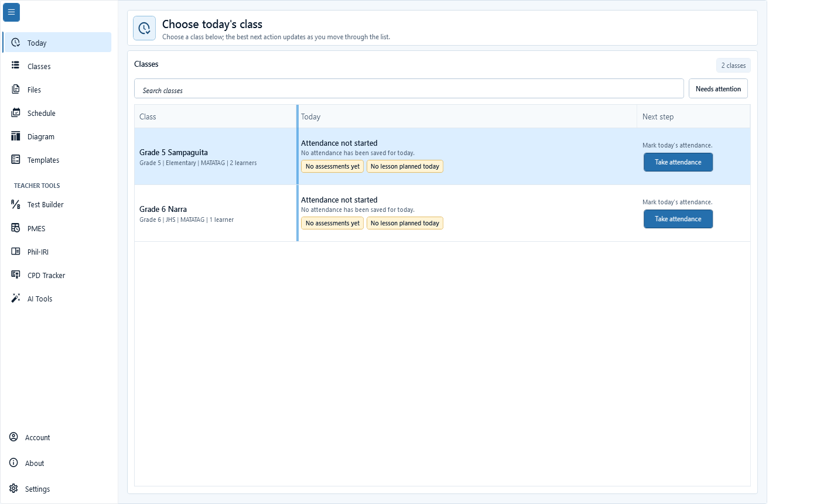Click the 2 classes count badge
This screenshot has height=504, width=834.
click(733, 66)
